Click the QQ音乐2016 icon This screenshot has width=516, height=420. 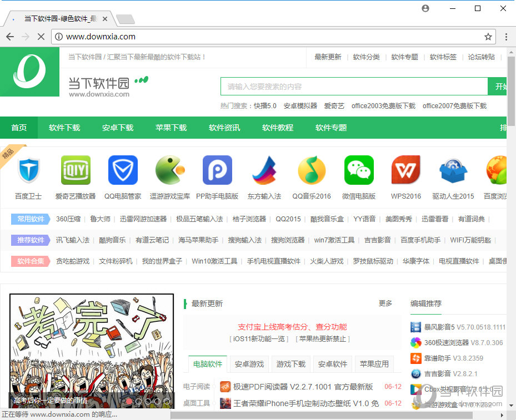click(x=312, y=170)
